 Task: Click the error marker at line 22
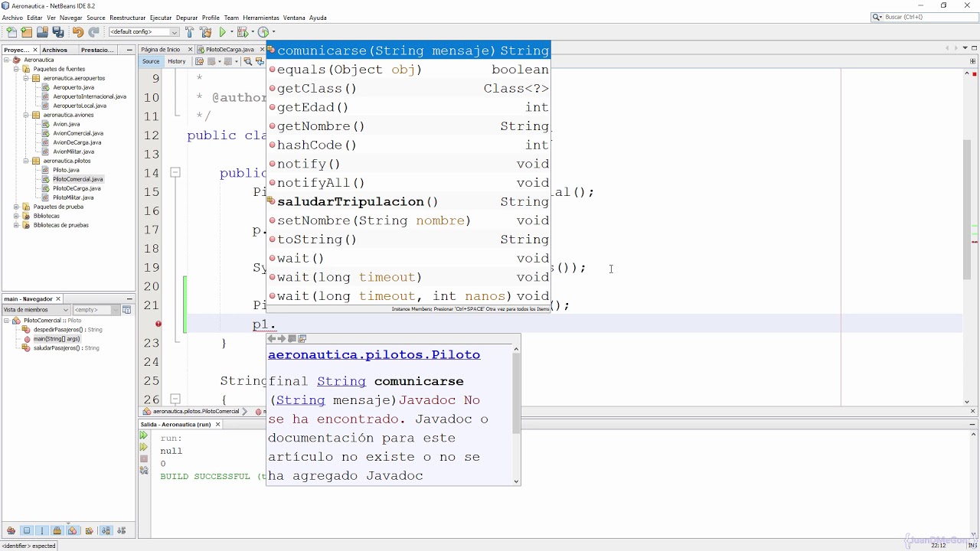(158, 324)
